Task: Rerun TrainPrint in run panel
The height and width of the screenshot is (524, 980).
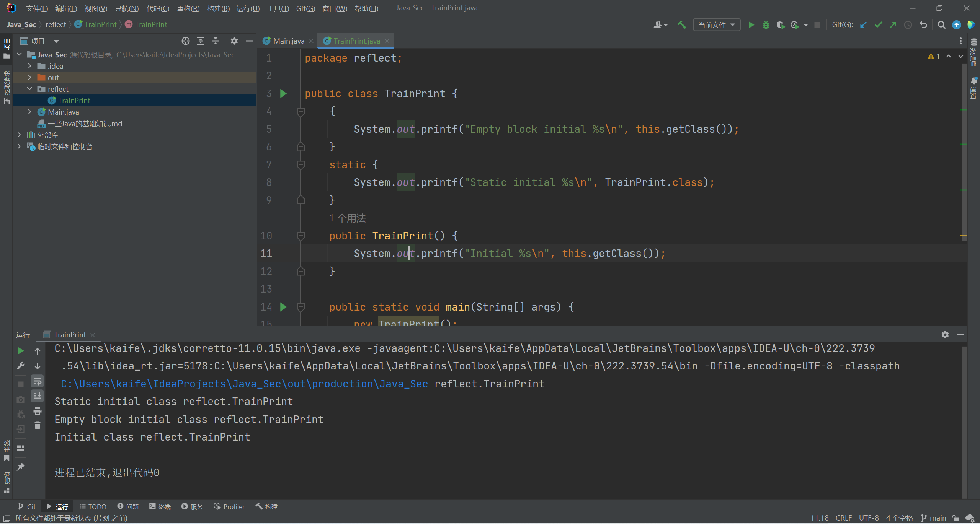Action: 21,351
